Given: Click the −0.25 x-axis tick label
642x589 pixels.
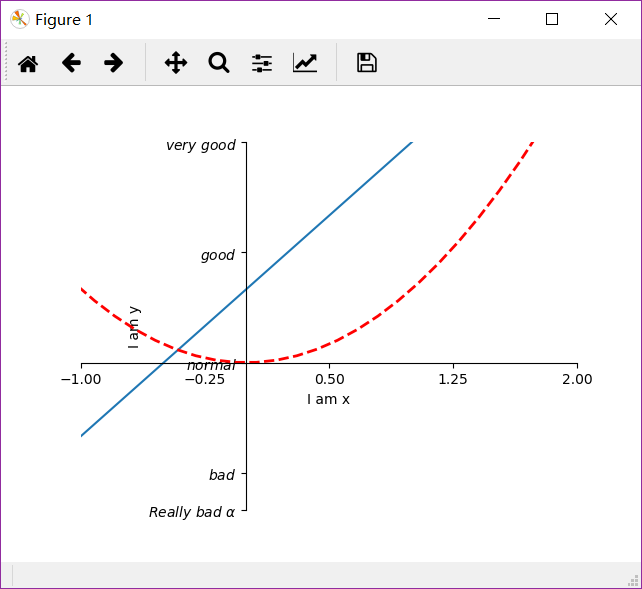Looking at the screenshot, I should (205, 379).
